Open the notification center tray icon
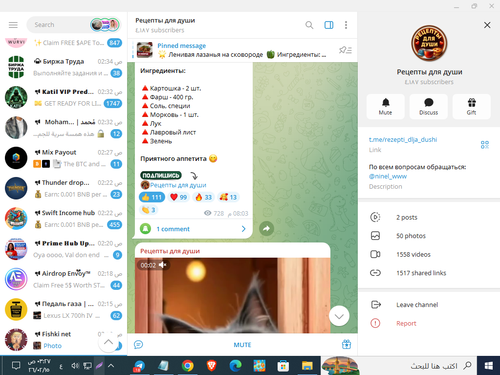The width and height of the screenshot is (500, 375). (x=16, y=366)
